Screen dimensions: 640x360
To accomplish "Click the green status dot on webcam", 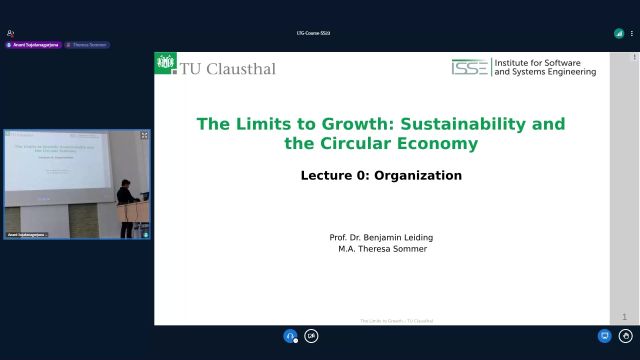I will pyautogui.click(x=146, y=235).
